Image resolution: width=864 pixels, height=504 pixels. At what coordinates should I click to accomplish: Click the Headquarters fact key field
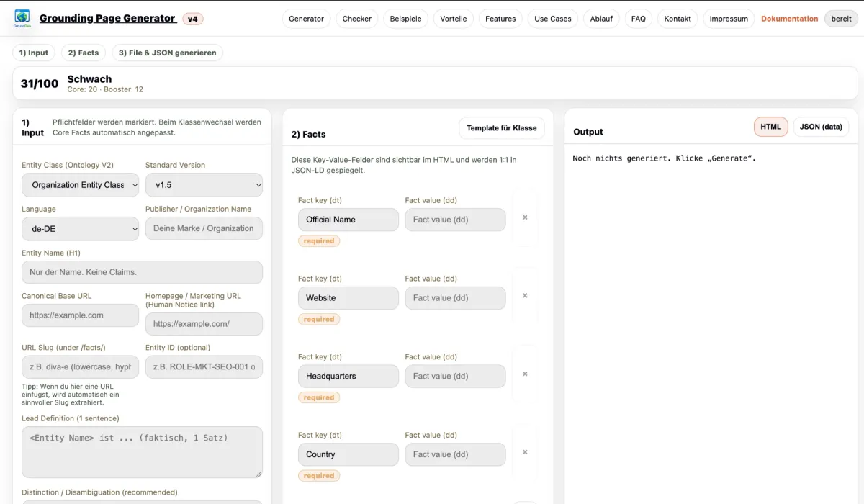click(x=348, y=376)
